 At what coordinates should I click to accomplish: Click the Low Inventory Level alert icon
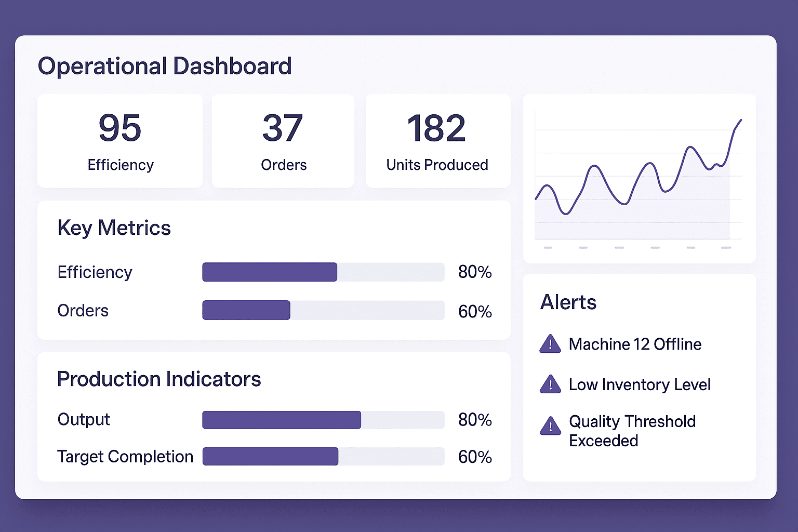click(550, 384)
